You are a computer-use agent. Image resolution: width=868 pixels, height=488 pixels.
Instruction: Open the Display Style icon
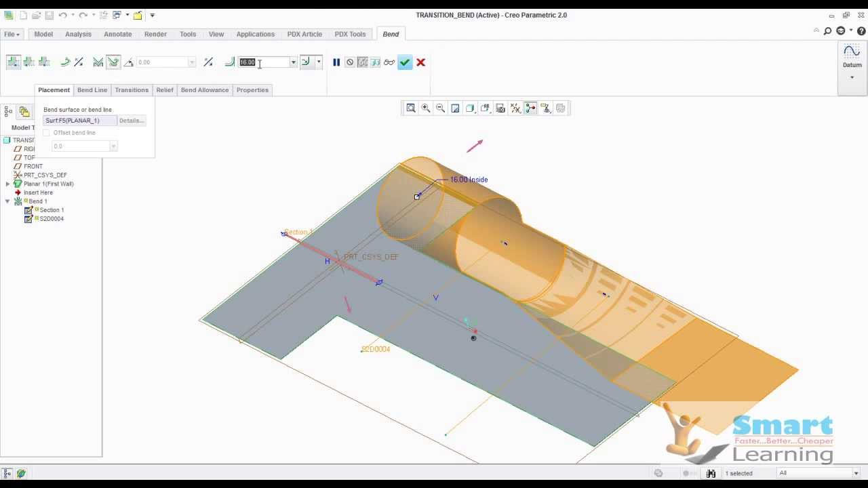(471, 108)
